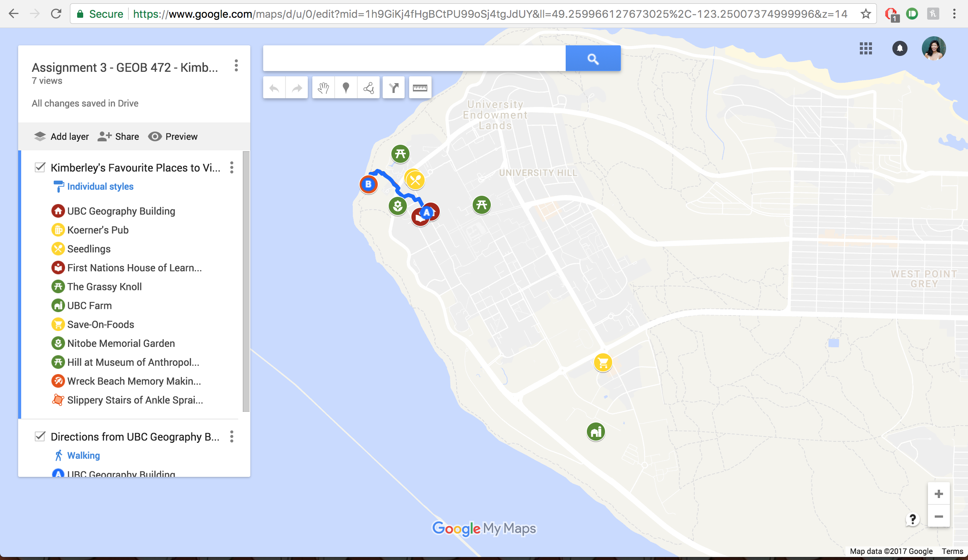Viewport: 968px width, 560px height.
Task: Click the green circular Chrome extension icon
Action: [912, 14]
